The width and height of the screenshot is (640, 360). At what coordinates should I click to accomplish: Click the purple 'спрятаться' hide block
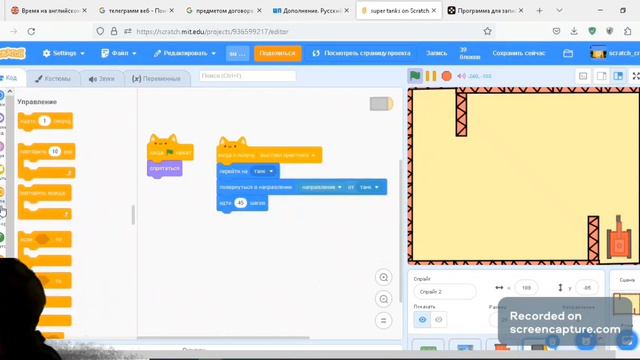point(164,169)
